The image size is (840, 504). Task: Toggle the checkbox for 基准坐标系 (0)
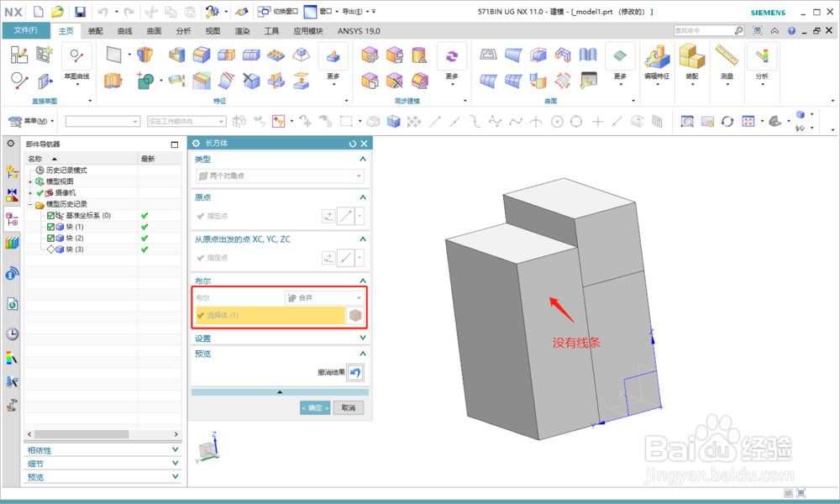coord(50,215)
